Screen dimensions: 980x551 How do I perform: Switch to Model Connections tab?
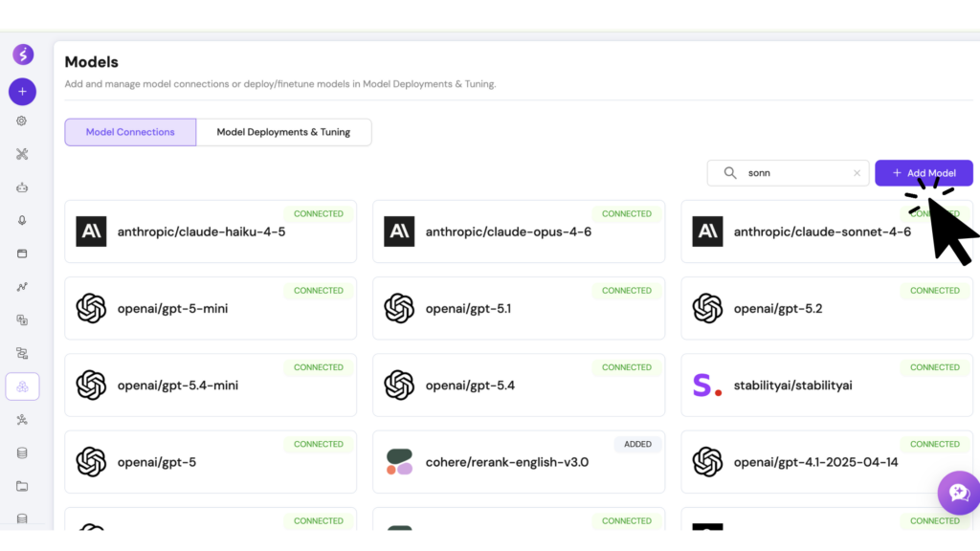tap(130, 132)
